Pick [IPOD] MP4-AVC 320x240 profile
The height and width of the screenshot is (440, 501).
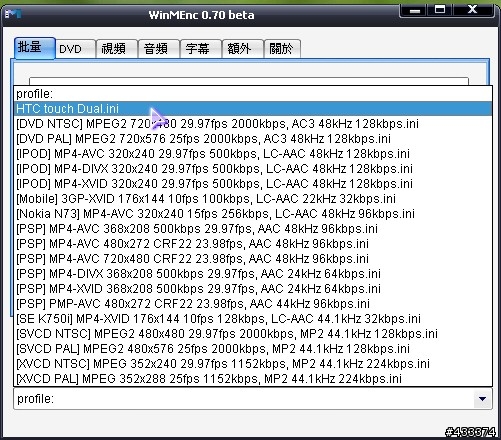[x=253, y=154]
